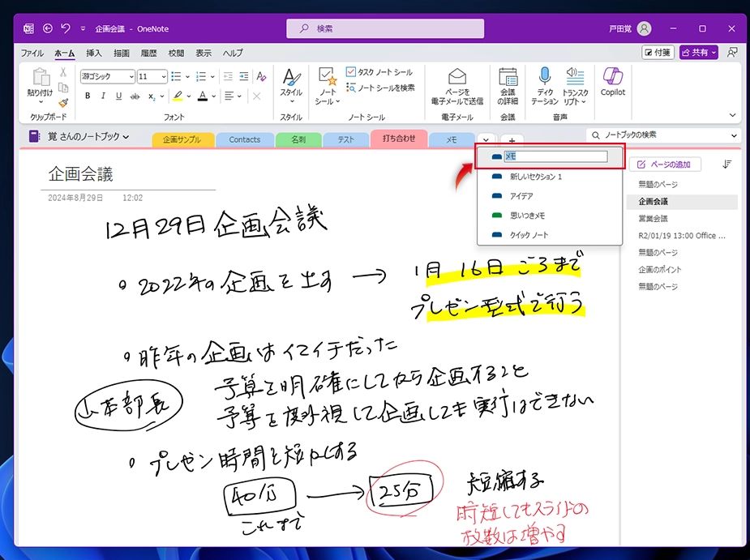Open meeting details (会議の詳細)
This screenshot has width=750, height=560.
tap(508, 86)
